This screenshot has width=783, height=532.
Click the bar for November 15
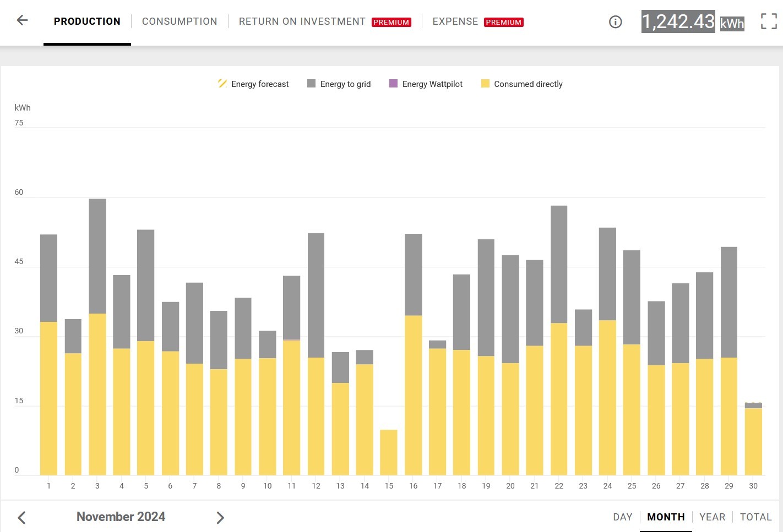[x=389, y=452]
